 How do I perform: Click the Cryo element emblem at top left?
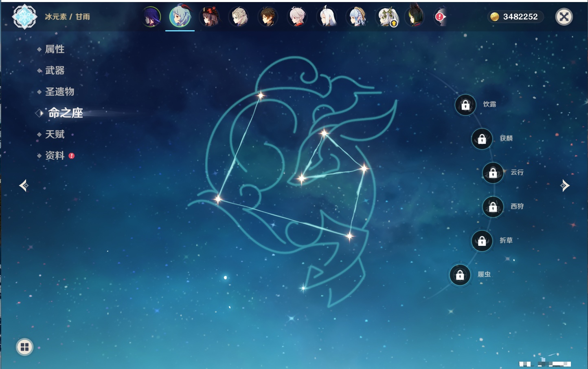(x=24, y=17)
